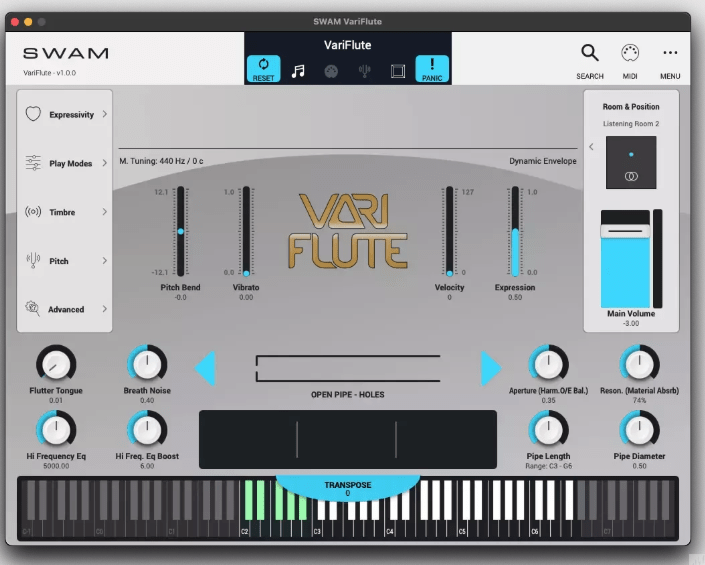Expand Advanced section chevron
This screenshot has width=705, height=565.
pos(104,309)
